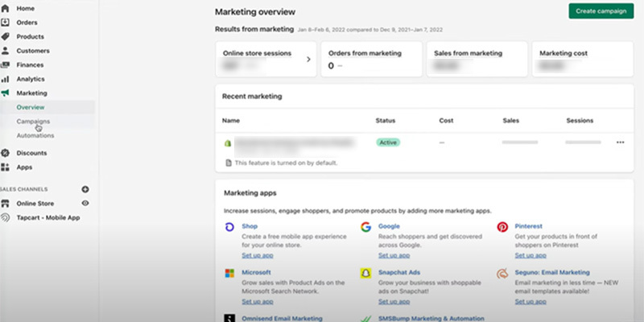This screenshot has width=644, height=322.
Task: Click the Google marketing app icon
Action: pos(365,228)
